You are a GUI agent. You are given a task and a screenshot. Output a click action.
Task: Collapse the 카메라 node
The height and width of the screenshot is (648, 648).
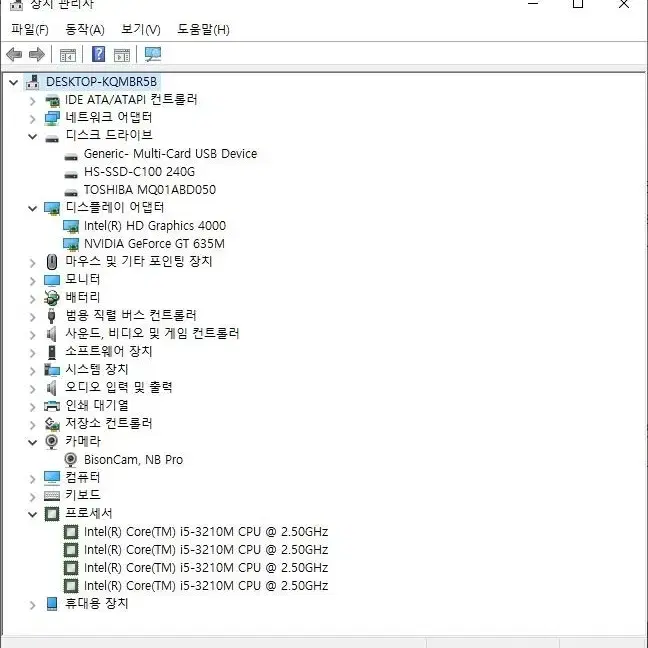tap(33, 442)
